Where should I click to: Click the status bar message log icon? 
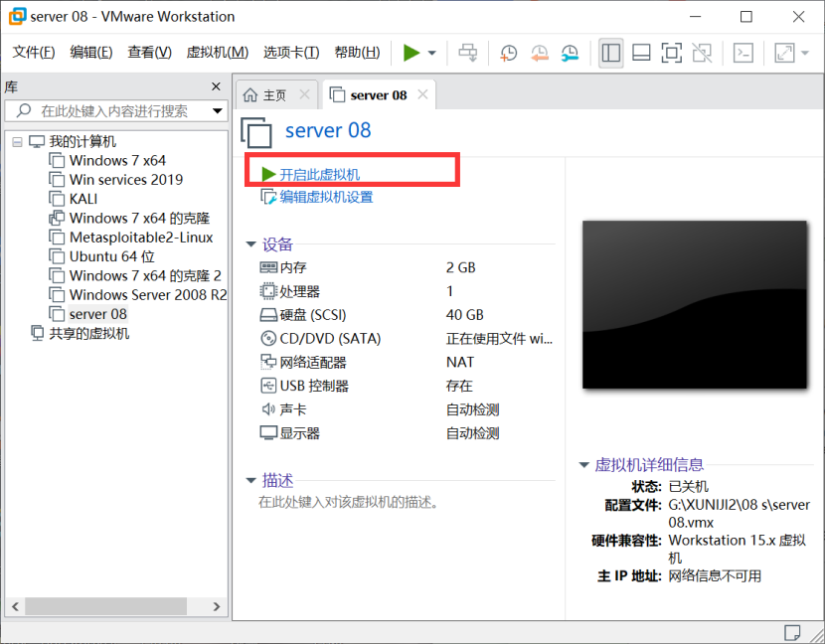(x=792, y=631)
